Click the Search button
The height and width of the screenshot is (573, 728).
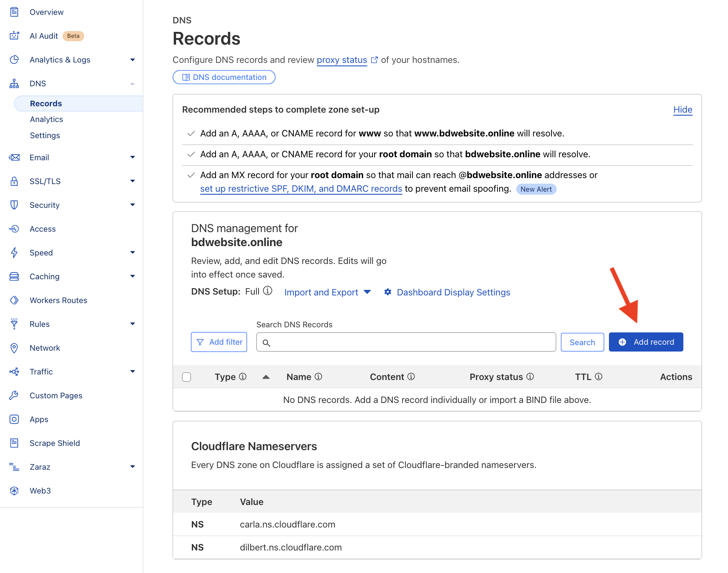pos(582,342)
